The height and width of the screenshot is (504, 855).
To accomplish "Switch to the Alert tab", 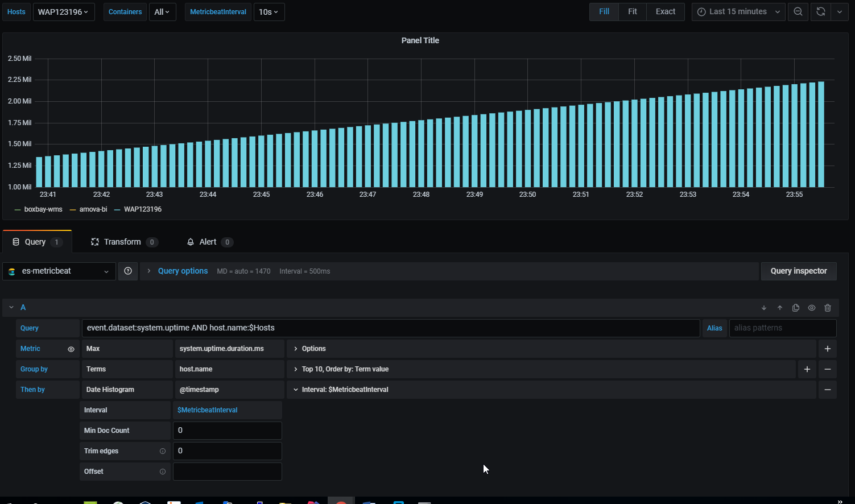I will pyautogui.click(x=208, y=241).
